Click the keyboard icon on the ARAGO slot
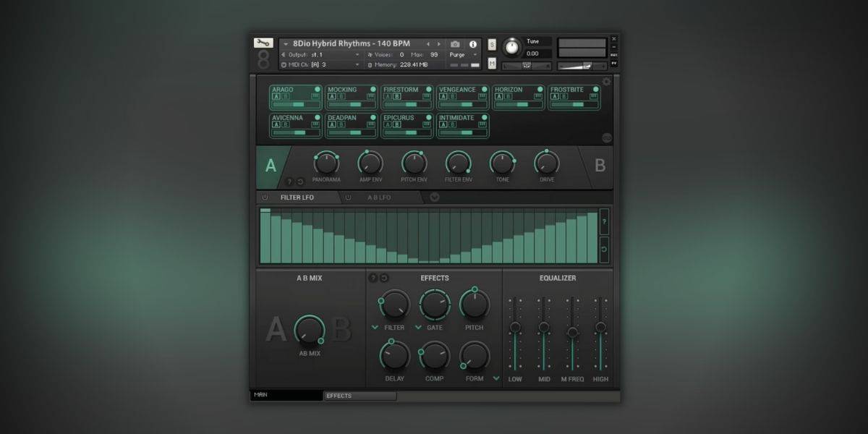The height and width of the screenshot is (434, 868). coord(315,96)
